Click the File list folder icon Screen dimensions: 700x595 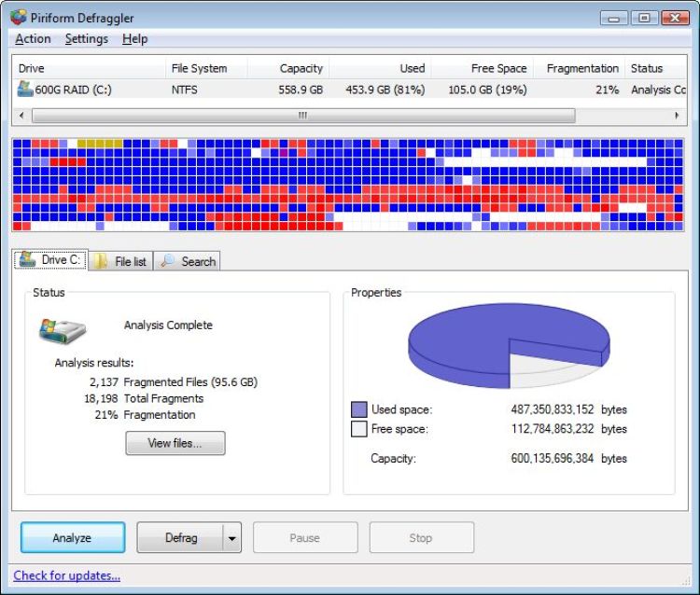(101, 262)
